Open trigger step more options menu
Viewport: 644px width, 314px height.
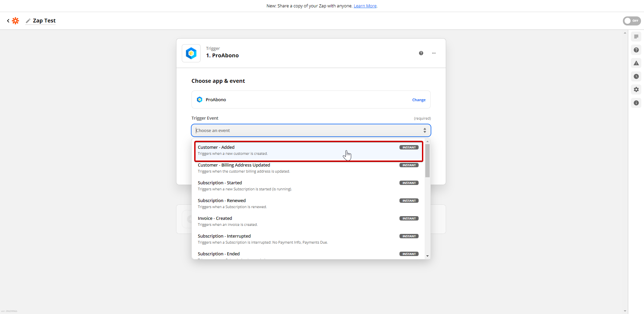click(434, 53)
